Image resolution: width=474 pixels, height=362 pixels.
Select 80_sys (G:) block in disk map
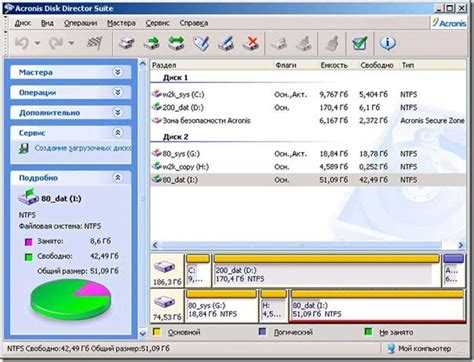(221, 306)
